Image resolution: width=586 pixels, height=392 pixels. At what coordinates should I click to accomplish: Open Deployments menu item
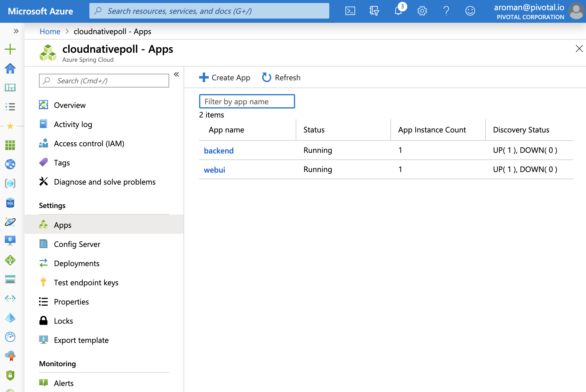click(76, 263)
